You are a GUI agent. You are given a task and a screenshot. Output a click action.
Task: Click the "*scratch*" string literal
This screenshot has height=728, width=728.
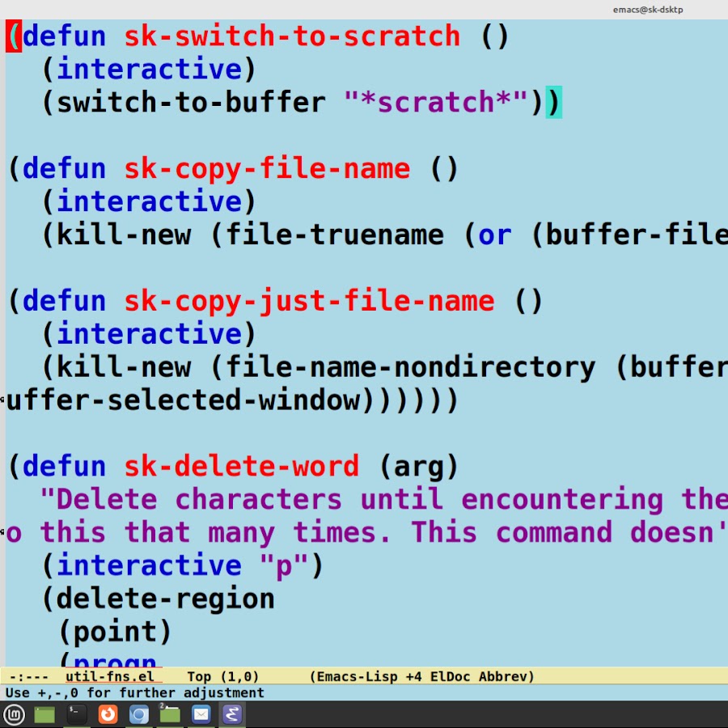pyautogui.click(x=436, y=102)
